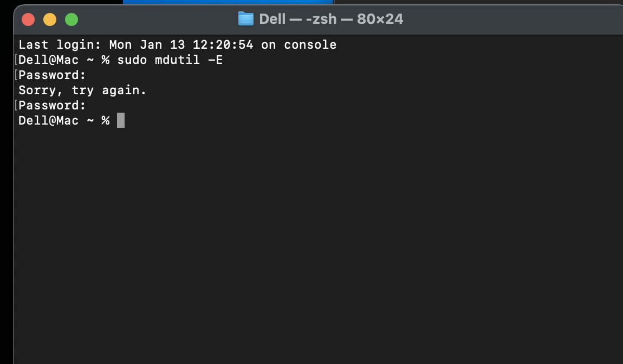Click the bracket mark beside the sudo command
Image resolution: width=623 pixels, height=364 pixels.
tap(16, 60)
